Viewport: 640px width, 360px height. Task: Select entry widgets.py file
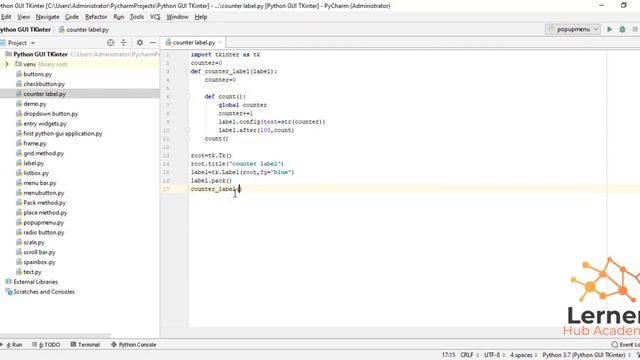(x=45, y=123)
